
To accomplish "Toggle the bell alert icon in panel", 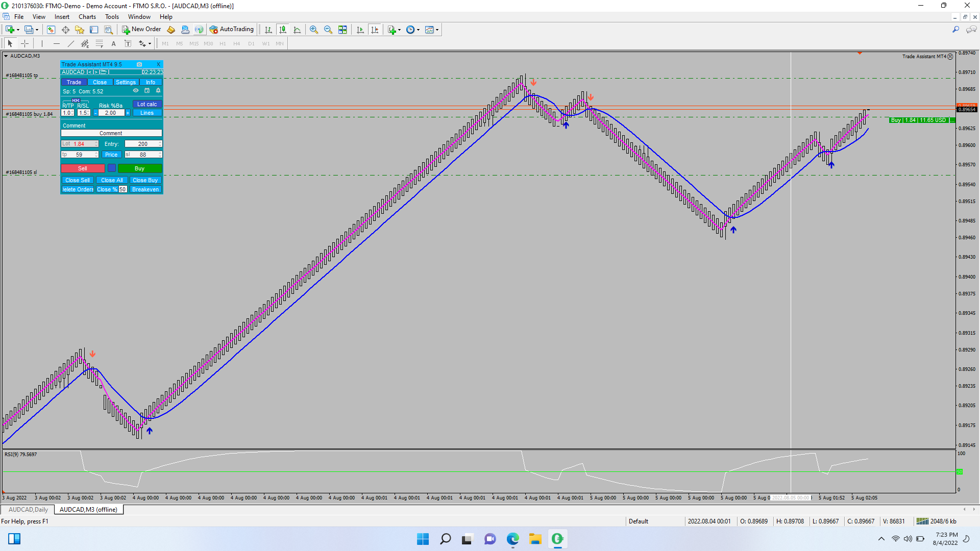I will [158, 91].
